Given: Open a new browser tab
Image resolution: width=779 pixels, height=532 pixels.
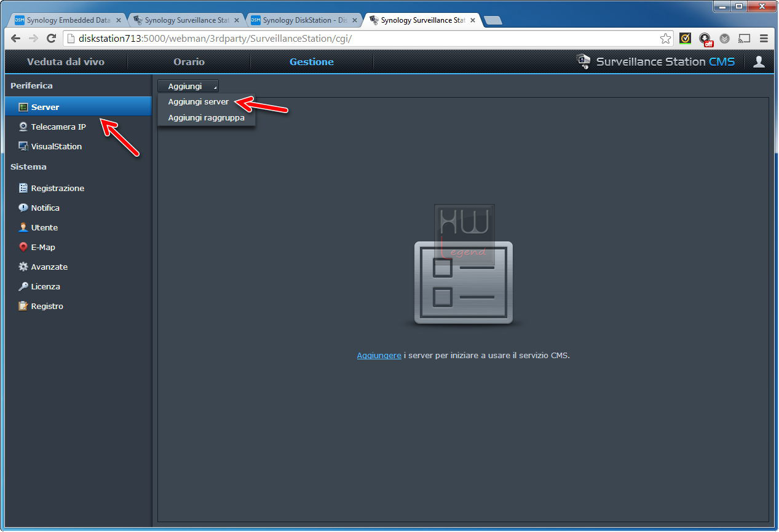Looking at the screenshot, I should 493,20.
